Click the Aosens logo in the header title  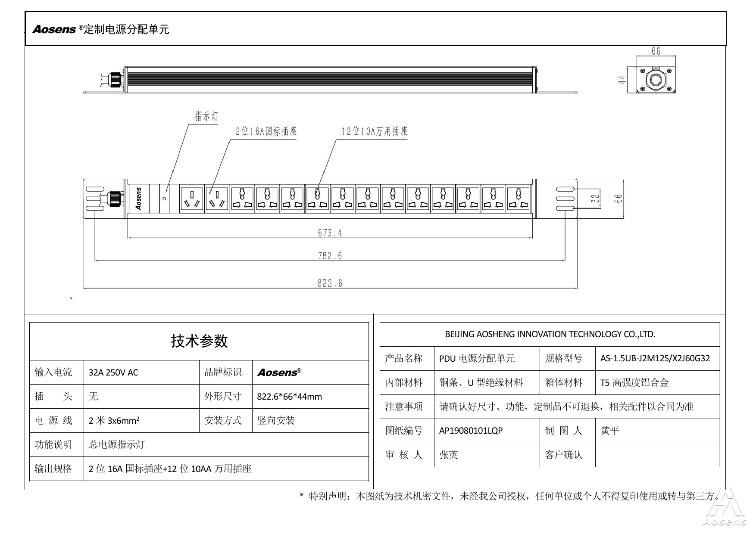(x=54, y=29)
